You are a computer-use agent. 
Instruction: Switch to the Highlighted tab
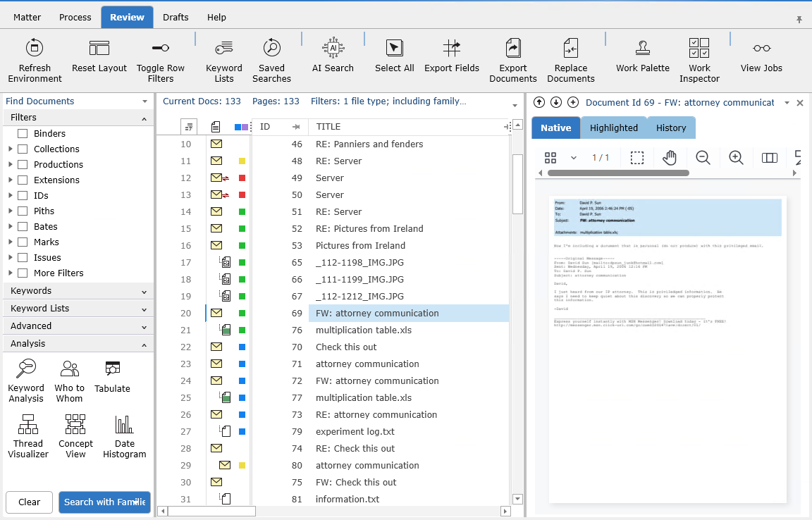[614, 128]
